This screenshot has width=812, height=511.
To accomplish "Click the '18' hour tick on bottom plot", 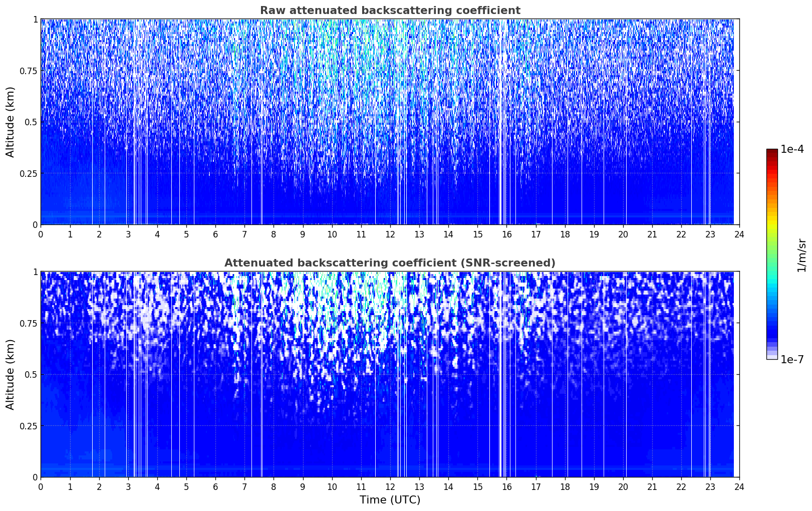I will [565, 486].
